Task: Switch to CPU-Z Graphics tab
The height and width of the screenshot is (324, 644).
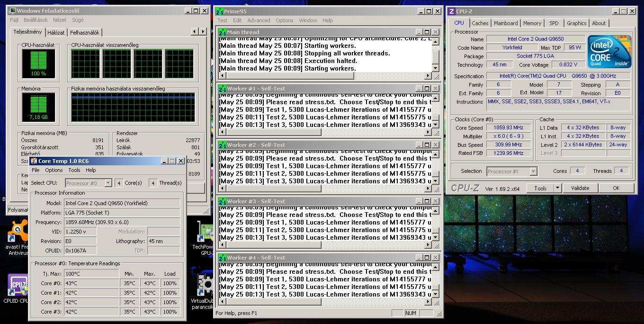Action: click(576, 23)
